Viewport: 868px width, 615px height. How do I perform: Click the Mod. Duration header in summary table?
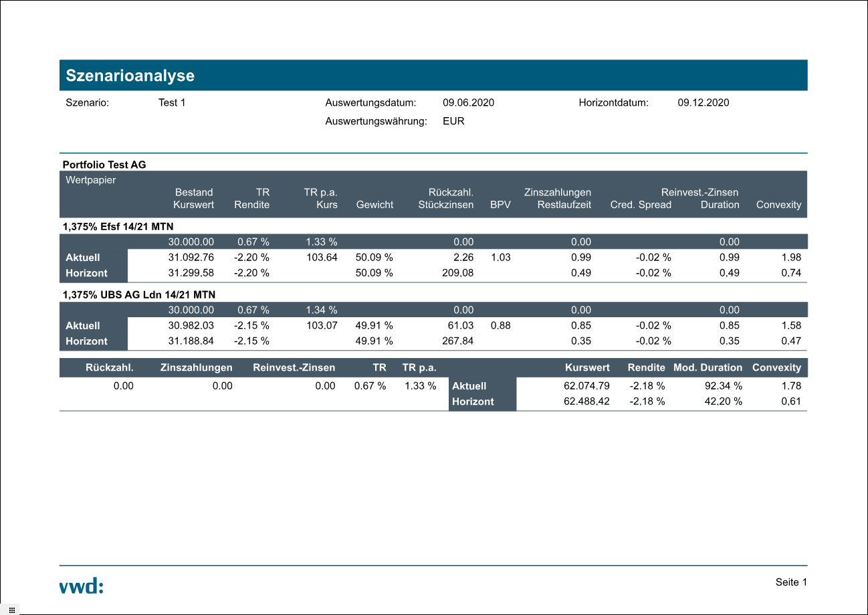click(x=708, y=367)
